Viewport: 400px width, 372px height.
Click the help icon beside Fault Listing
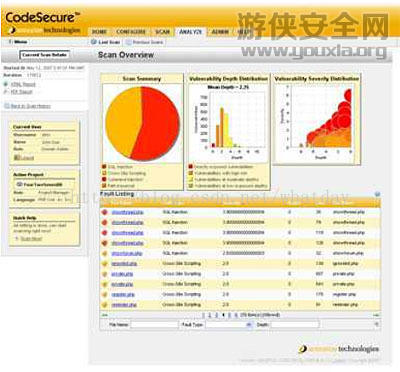[377, 194]
